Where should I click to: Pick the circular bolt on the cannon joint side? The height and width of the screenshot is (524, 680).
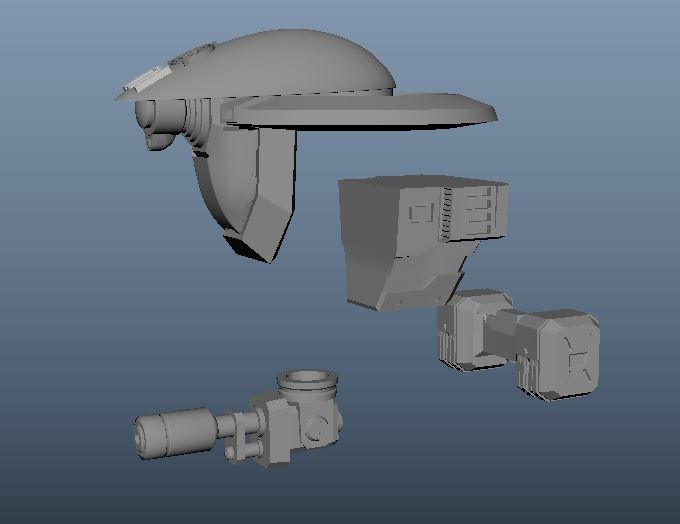coord(318,428)
